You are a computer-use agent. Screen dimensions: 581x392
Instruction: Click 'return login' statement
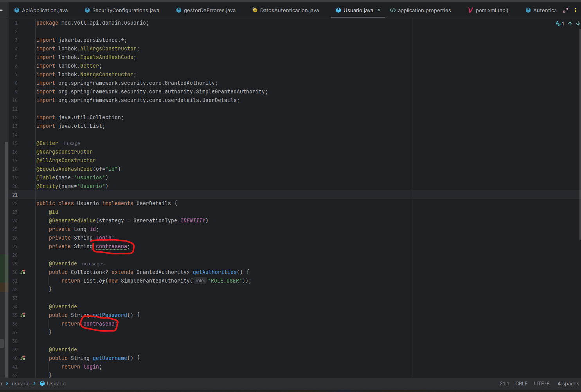coord(82,367)
